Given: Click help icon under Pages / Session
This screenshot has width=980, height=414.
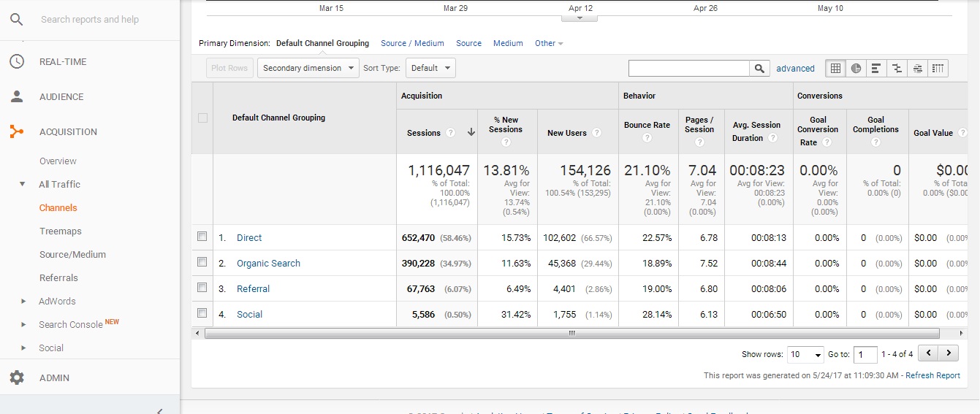Looking at the screenshot, I should [699, 142].
